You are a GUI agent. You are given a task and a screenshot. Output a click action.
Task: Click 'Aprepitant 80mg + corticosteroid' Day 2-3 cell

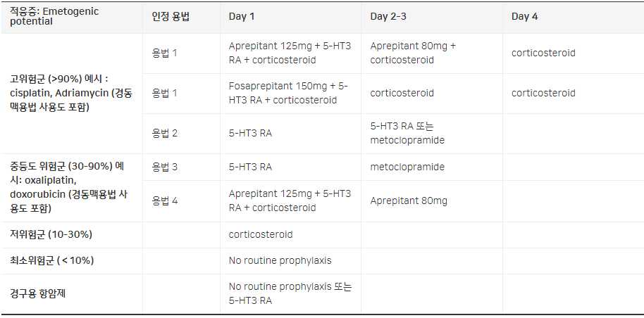[x=412, y=53]
